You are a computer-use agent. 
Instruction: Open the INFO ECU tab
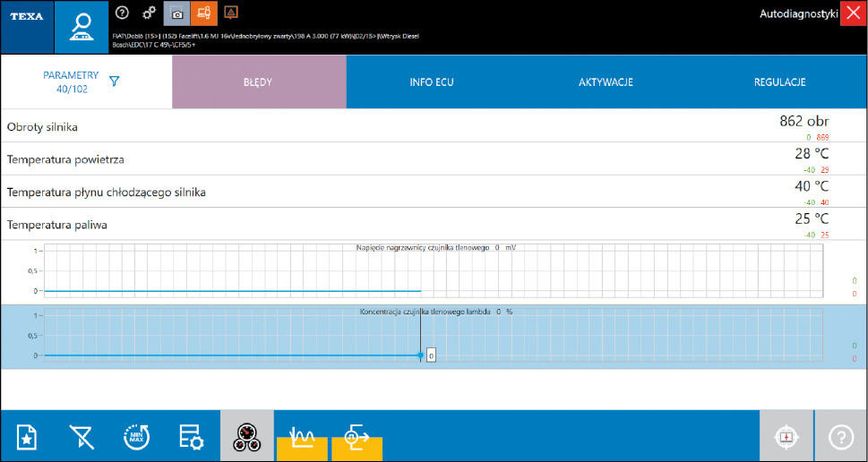click(x=432, y=82)
